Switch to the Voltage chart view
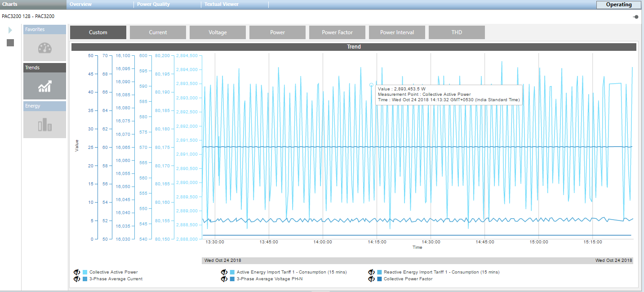The height and width of the screenshot is (292, 644). click(218, 32)
